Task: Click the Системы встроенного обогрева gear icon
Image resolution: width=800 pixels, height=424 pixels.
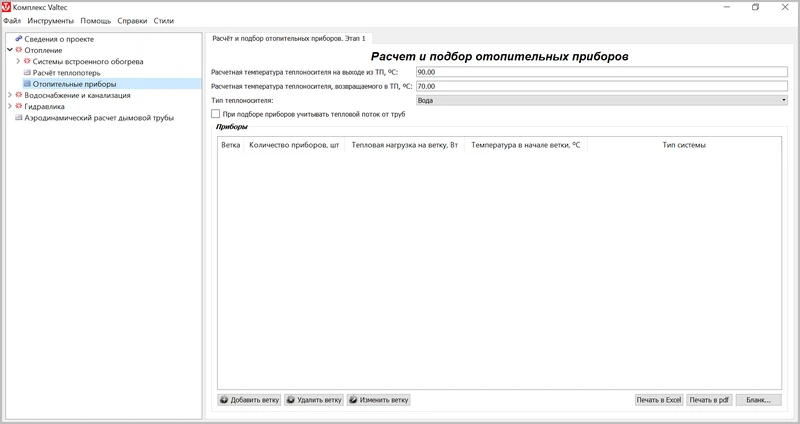Action: (27, 62)
